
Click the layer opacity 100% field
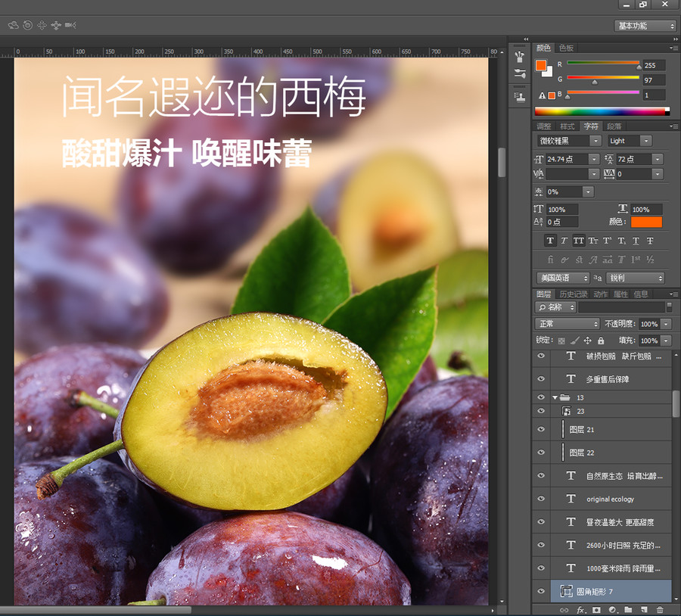click(x=649, y=324)
